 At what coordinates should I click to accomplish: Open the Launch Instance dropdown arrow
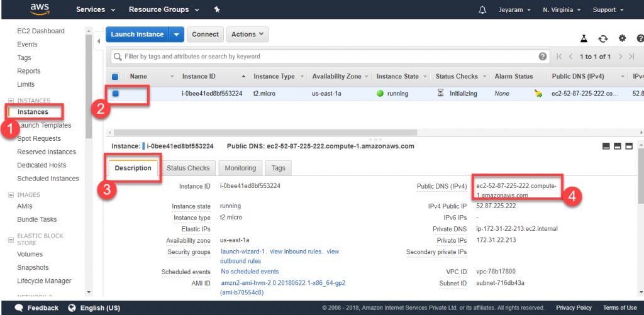tap(176, 35)
